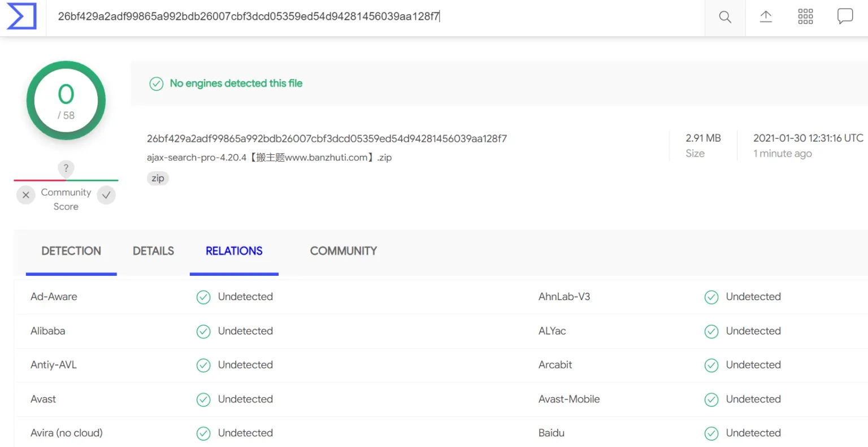Click the Ad-Aware engine name
Viewport: 868px width, 447px height.
[54, 297]
